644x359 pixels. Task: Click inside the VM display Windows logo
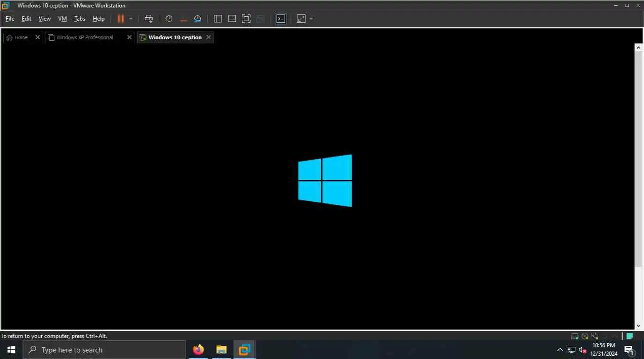pos(325,180)
